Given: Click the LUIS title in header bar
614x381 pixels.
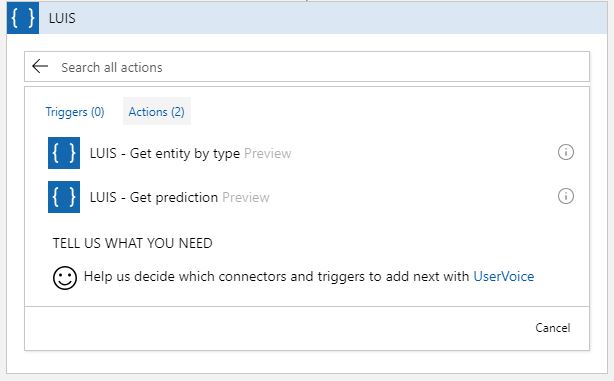Looking at the screenshot, I should point(62,18).
